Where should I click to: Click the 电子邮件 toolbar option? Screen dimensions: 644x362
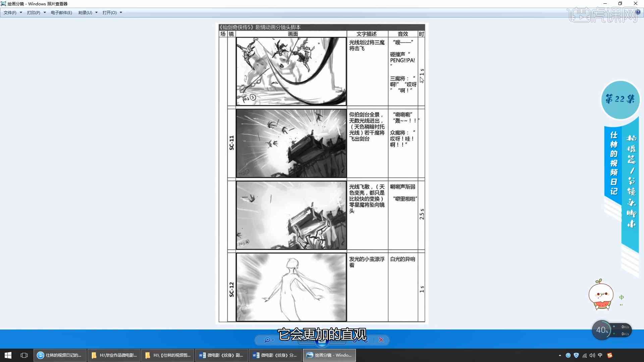[62, 12]
